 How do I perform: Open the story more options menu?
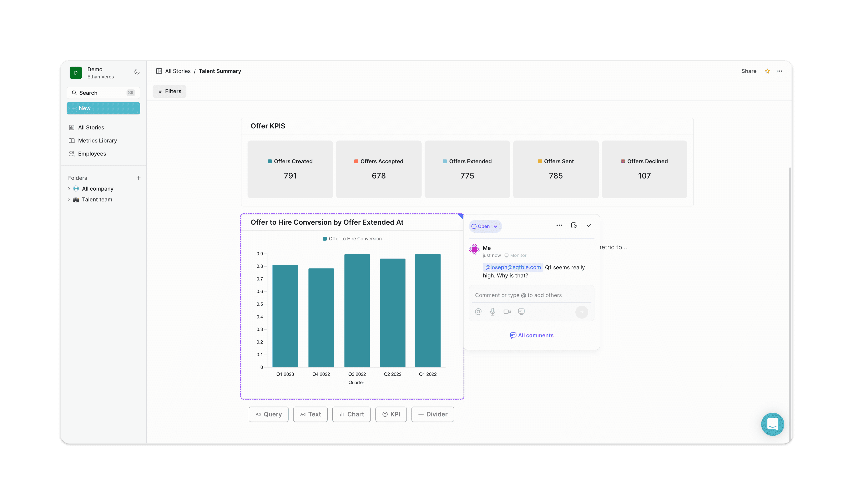780,71
